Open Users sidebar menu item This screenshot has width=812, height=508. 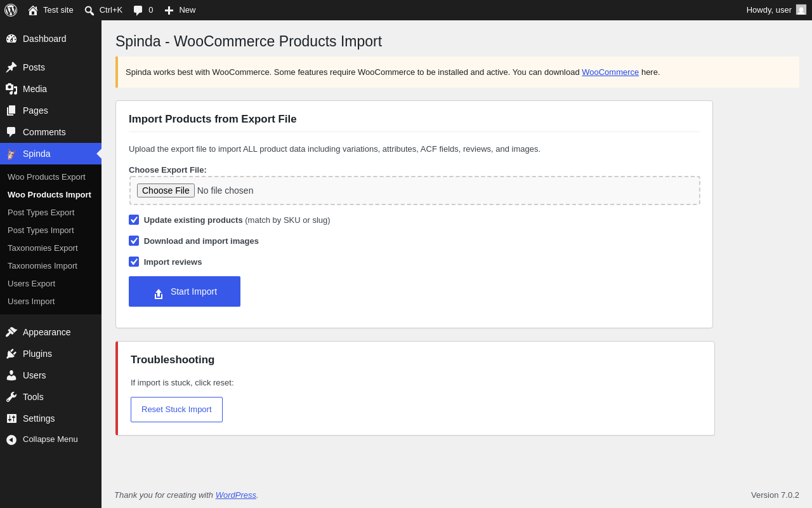pyautogui.click(x=51, y=375)
